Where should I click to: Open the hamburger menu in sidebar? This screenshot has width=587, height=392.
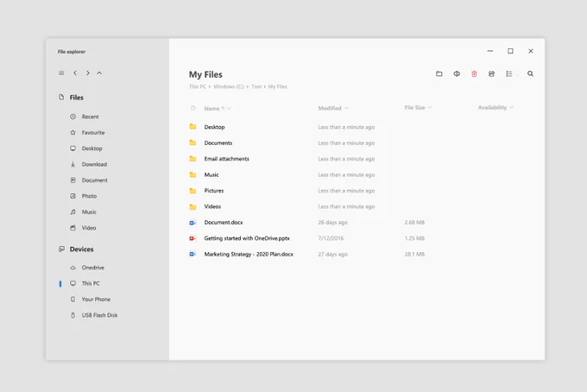[x=61, y=73]
